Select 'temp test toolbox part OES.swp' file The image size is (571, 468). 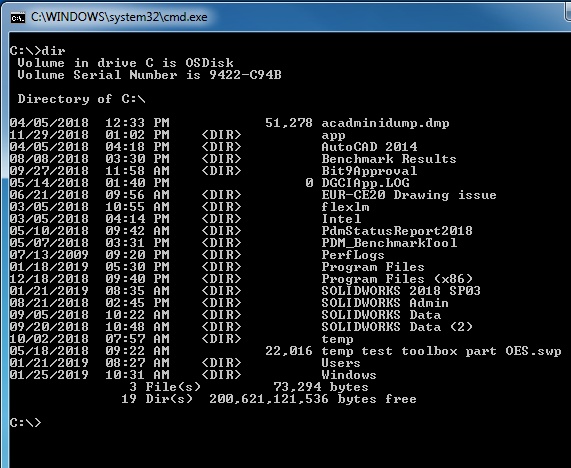(441, 351)
